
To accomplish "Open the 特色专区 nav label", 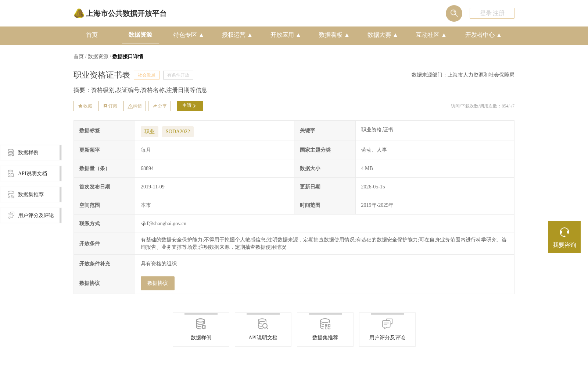I will tap(185, 35).
